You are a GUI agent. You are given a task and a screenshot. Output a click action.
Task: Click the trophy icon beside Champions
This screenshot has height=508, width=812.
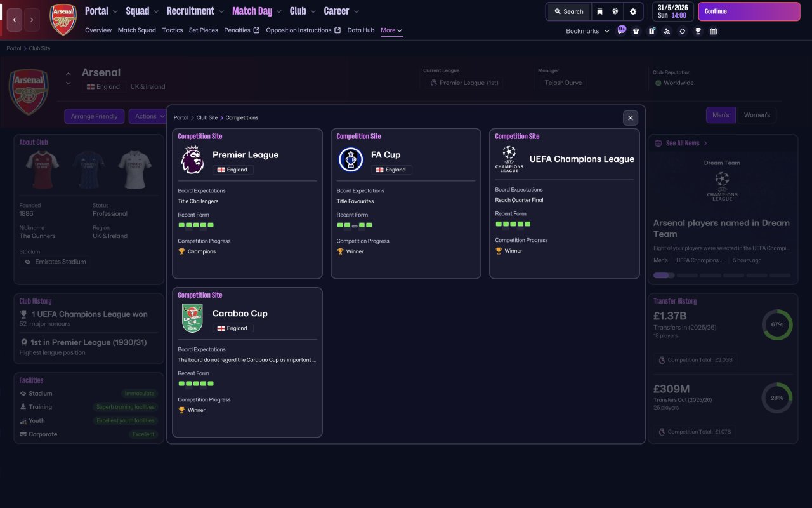(x=182, y=251)
